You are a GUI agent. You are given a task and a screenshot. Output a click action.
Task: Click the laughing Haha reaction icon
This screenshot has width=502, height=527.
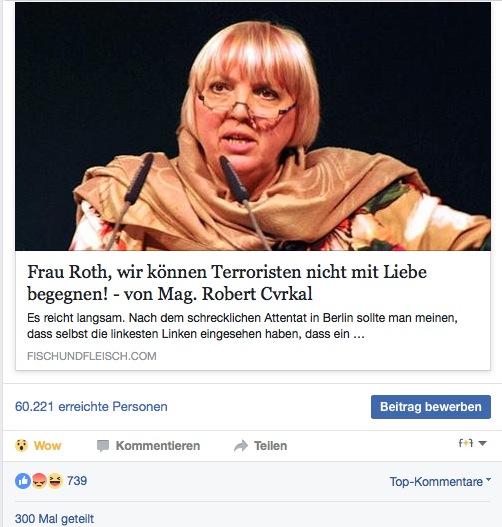pyautogui.click(x=55, y=481)
